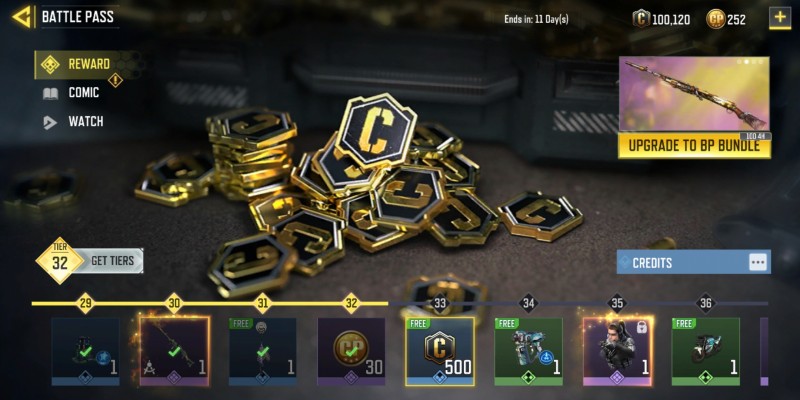Tap the CP currency icon showing 252
Image resolution: width=800 pixels, height=400 pixels.
715,19
